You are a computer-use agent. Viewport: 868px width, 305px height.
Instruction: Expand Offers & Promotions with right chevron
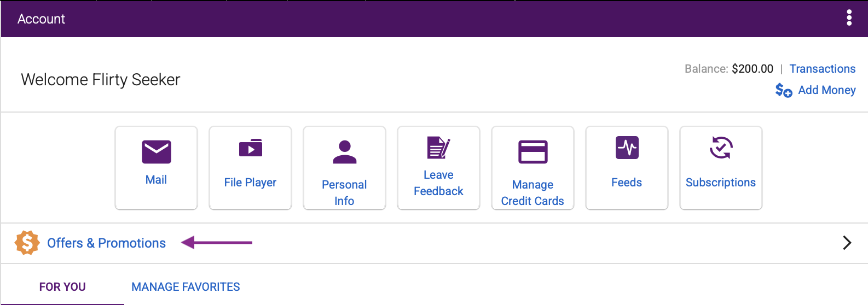click(x=847, y=243)
